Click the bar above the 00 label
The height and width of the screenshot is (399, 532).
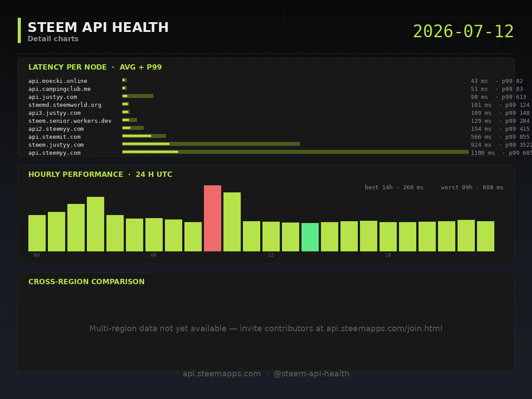click(x=37, y=233)
